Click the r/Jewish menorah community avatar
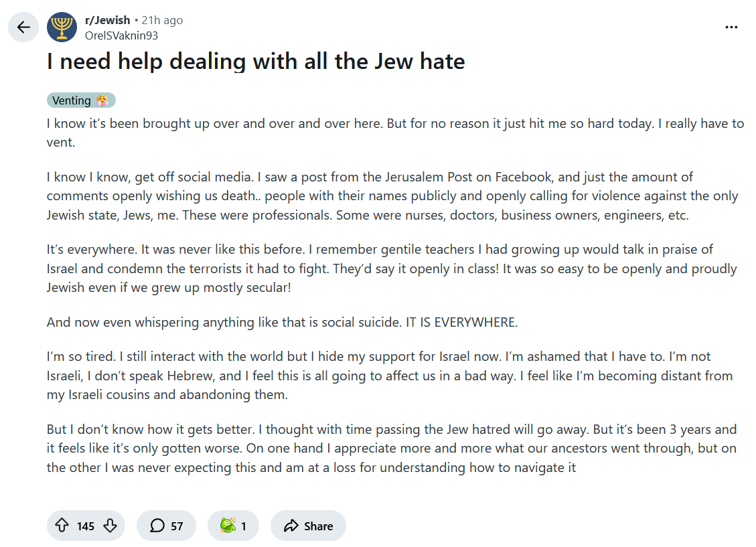Screen dimensions: 756x547 [62, 27]
